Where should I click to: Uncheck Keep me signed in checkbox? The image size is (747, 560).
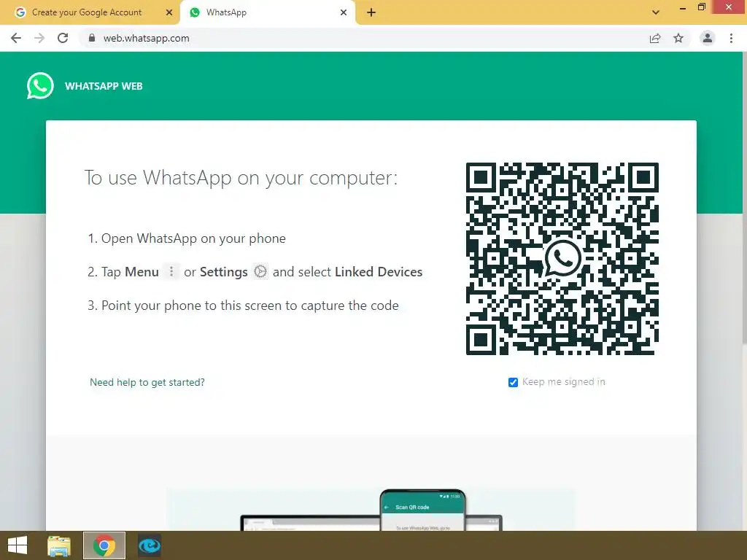click(x=513, y=382)
